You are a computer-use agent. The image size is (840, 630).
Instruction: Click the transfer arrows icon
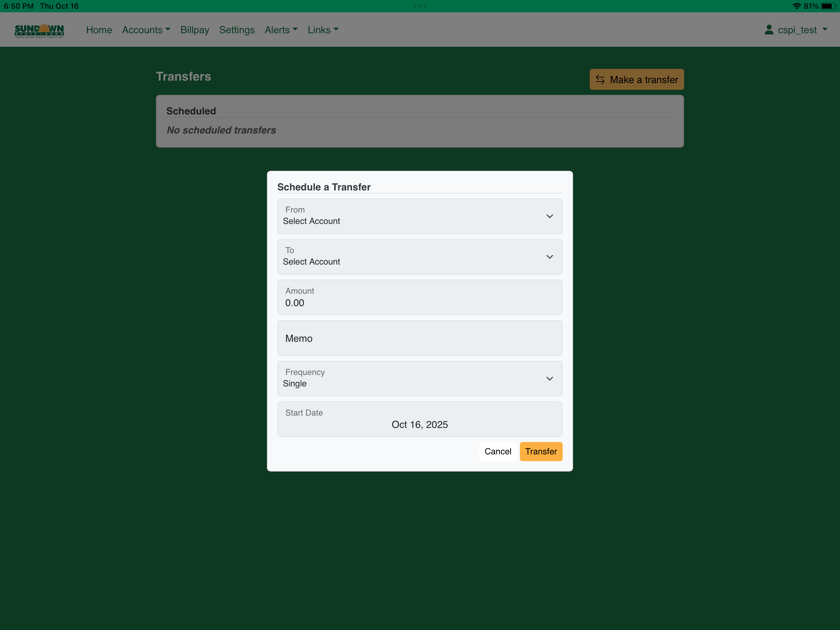pos(600,79)
